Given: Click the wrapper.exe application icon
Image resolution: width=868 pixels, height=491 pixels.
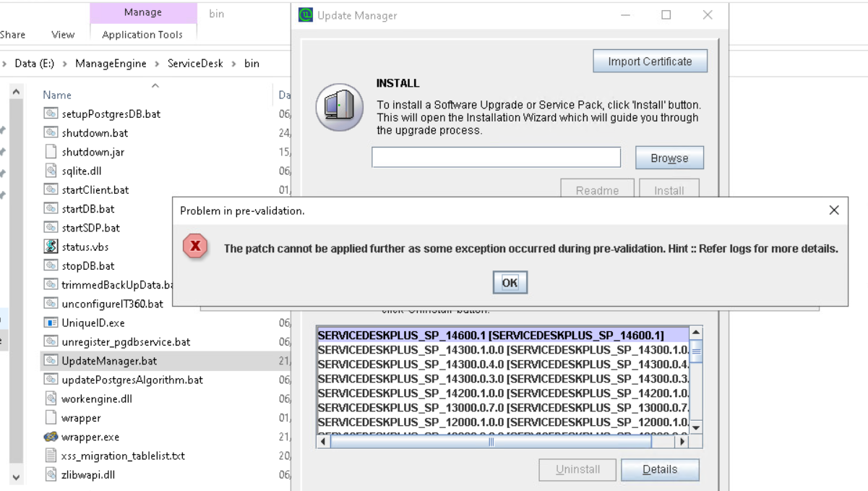Looking at the screenshot, I should pyautogui.click(x=51, y=437).
